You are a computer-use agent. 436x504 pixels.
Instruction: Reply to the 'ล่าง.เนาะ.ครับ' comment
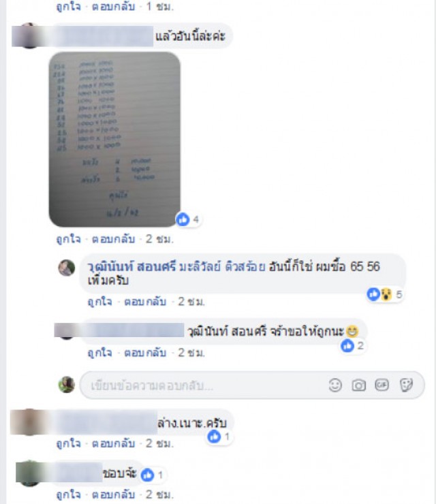[x=113, y=443]
